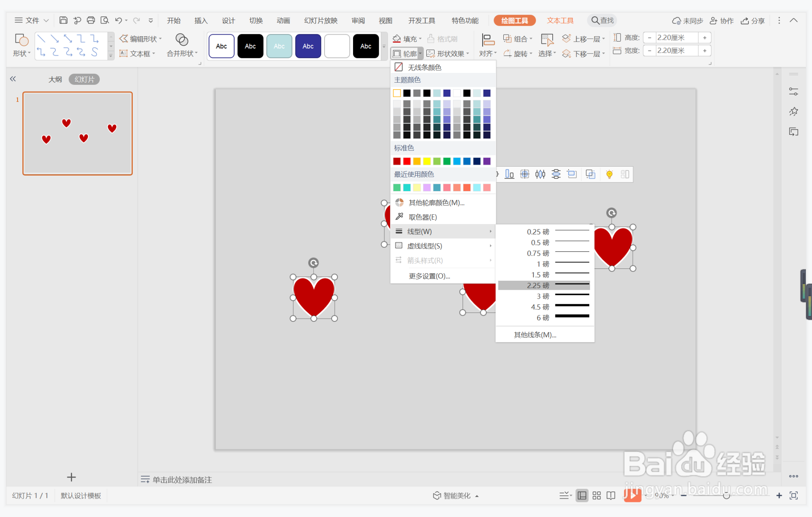Click the 选择 selection icon
Viewport: 812px width, 517px height.
547,40
